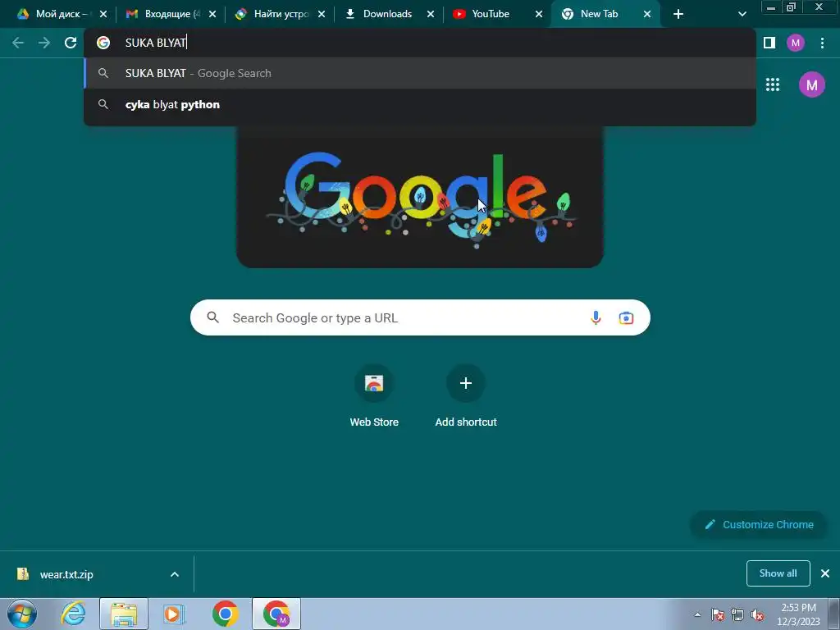The width and height of the screenshot is (840, 630).
Task: Open the Web Store shortcut
Action: click(374, 396)
